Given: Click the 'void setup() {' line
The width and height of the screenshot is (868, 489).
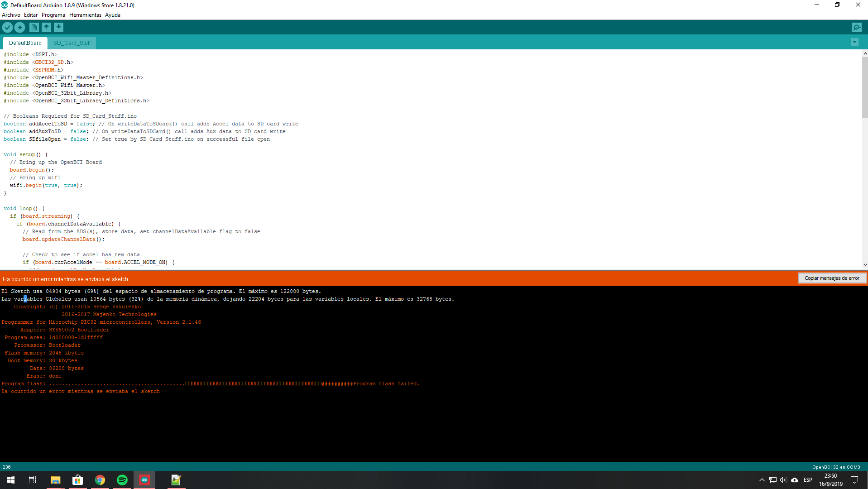Looking at the screenshot, I should point(25,155).
